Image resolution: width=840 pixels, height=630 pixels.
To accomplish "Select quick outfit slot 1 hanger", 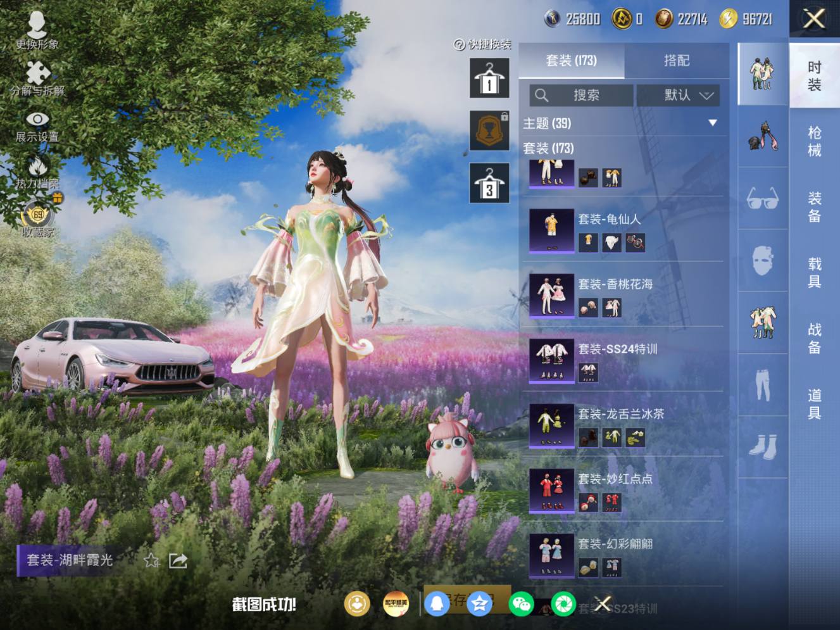I will click(x=489, y=78).
